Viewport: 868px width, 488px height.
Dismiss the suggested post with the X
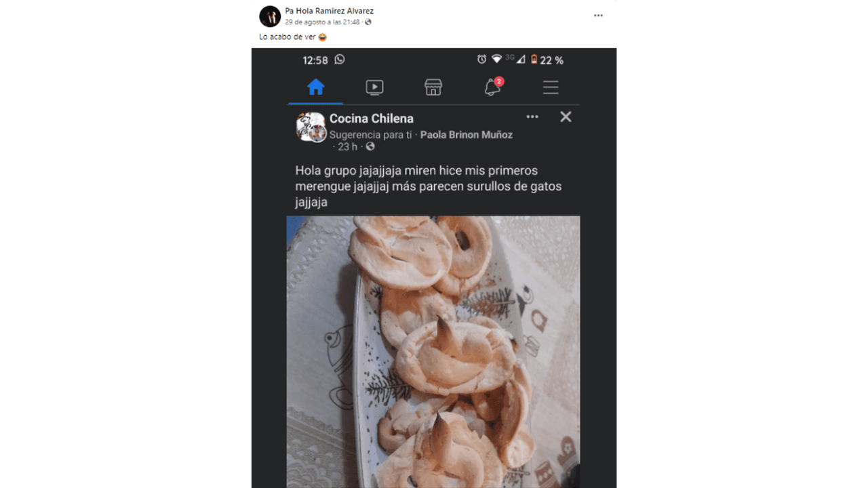[566, 117]
